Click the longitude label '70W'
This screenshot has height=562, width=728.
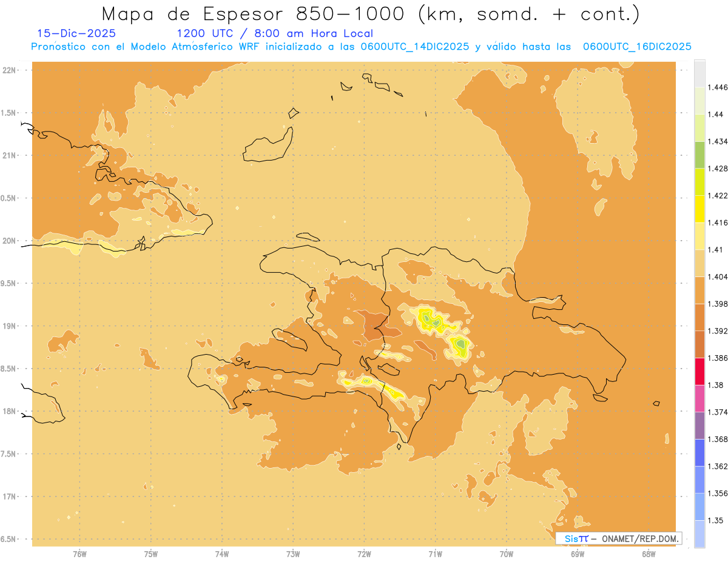507,554
